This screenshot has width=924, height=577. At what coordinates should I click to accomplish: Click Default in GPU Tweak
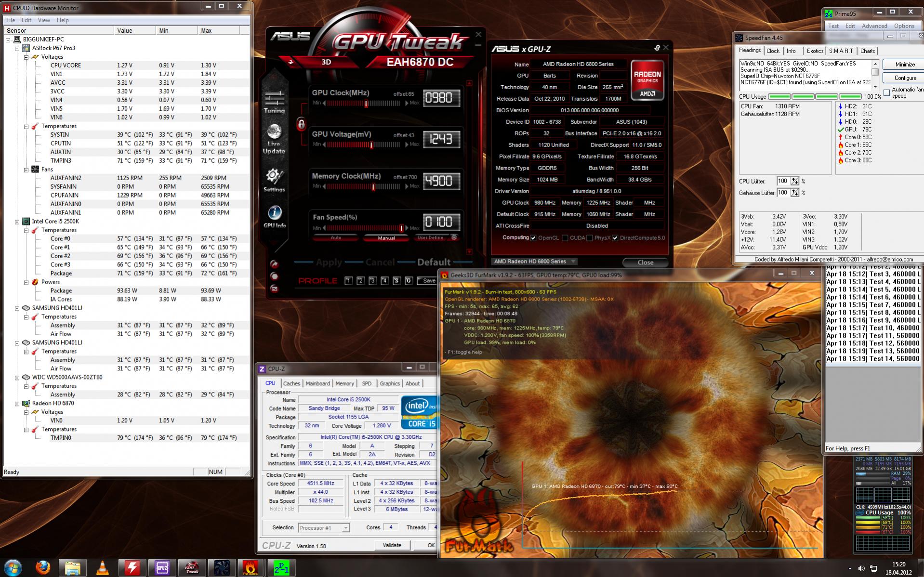[434, 262]
